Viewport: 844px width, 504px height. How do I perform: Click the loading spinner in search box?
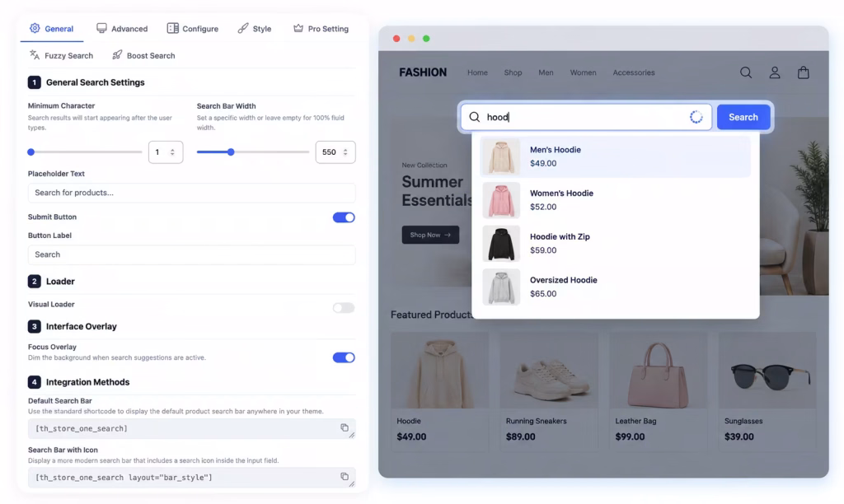(696, 117)
